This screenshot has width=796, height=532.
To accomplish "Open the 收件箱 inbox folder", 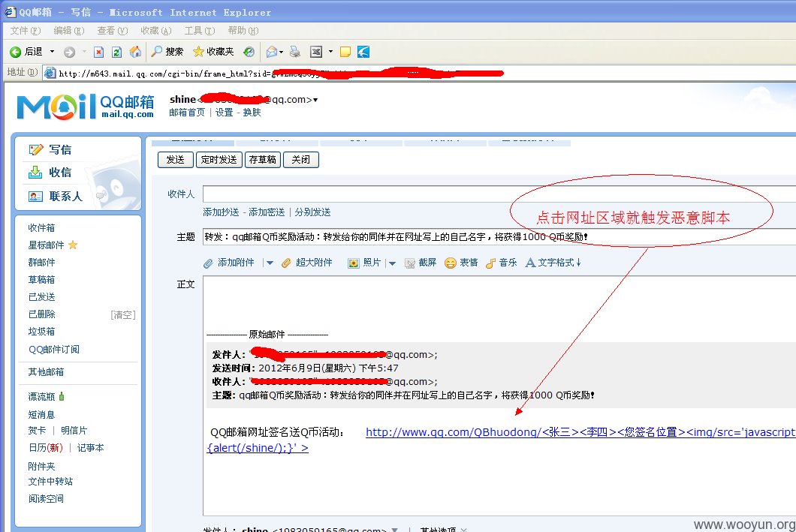I will coord(41,227).
